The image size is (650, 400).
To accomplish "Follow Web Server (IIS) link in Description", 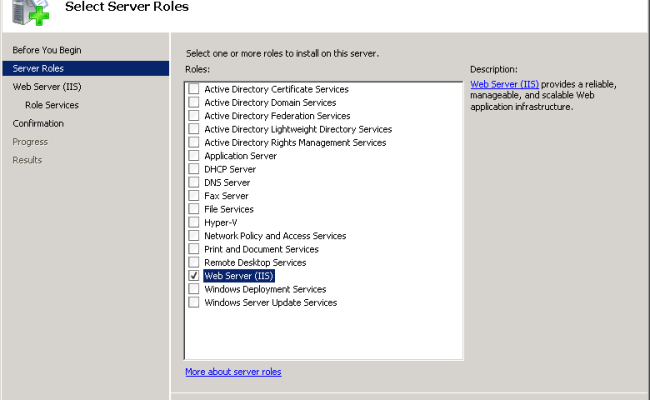I will click(504, 84).
